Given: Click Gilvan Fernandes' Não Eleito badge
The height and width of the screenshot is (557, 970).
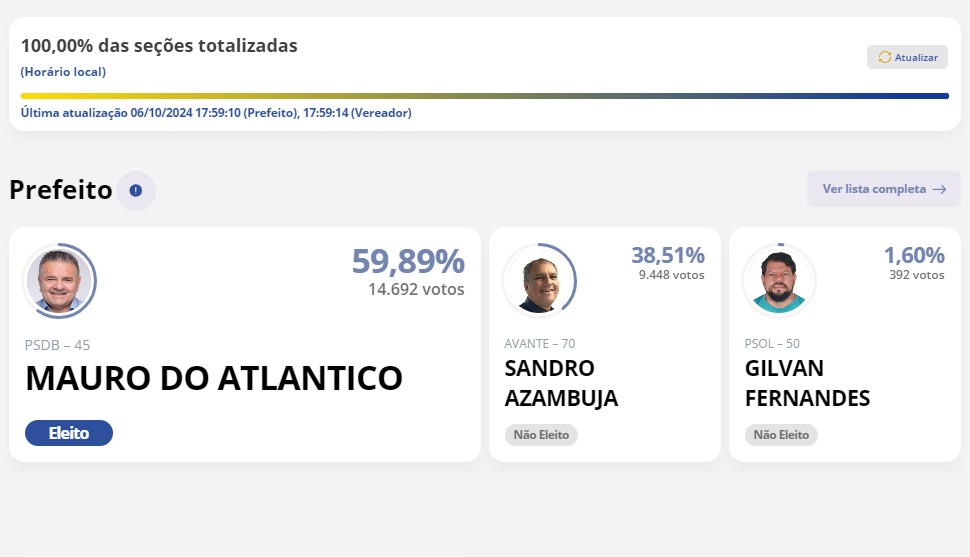Looking at the screenshot, I should pos(781,434).
